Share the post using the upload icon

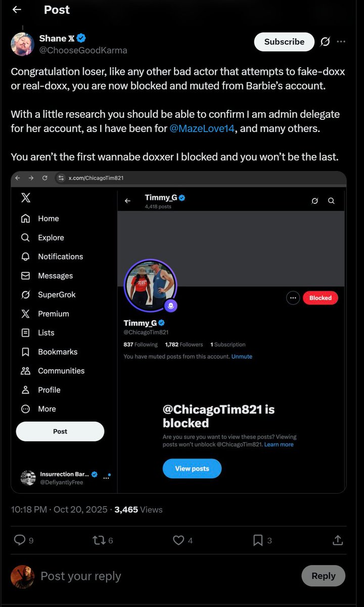tap(338, 540)
